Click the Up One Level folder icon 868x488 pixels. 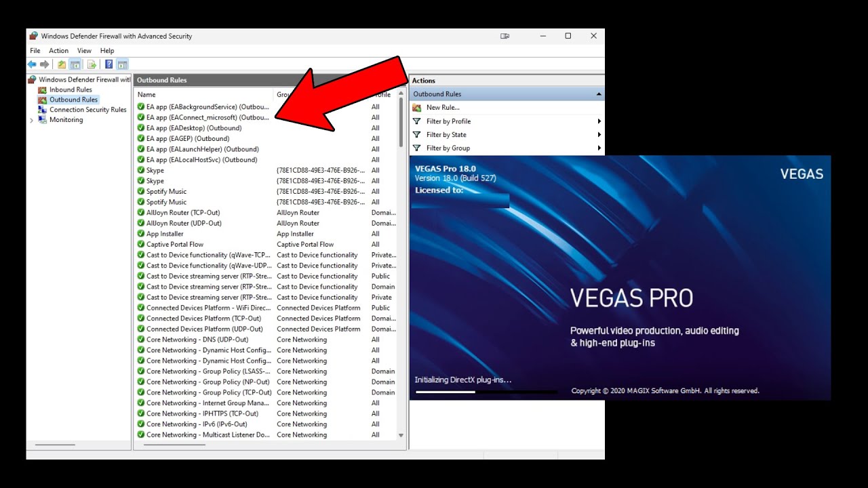[x=62, y=64]
